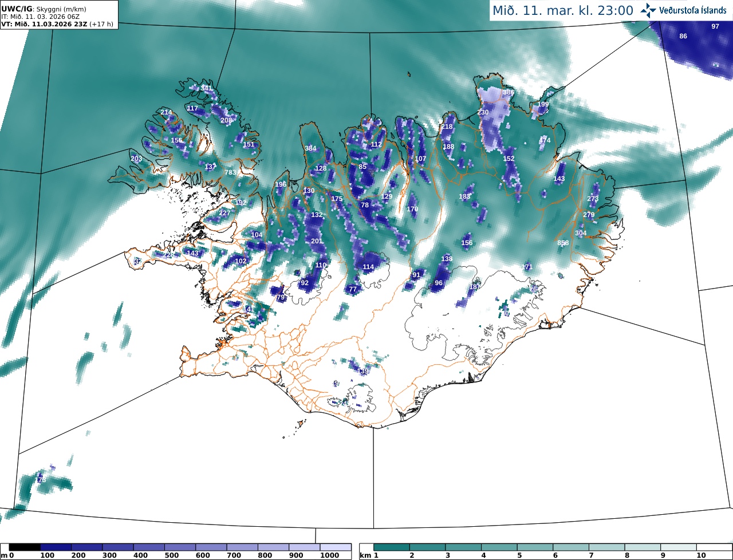Screen dimensions: 733x560
Task: Click the visibility value 102
Action: pyautogui.click(x=241, y=261)
